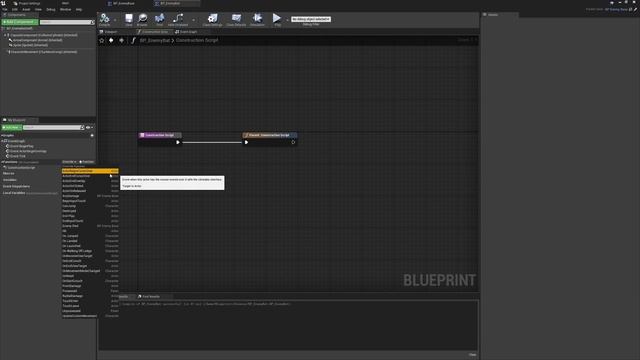This screenshot has width=640, height=360.
Task: Click the components search field
Action: point(67,22)
